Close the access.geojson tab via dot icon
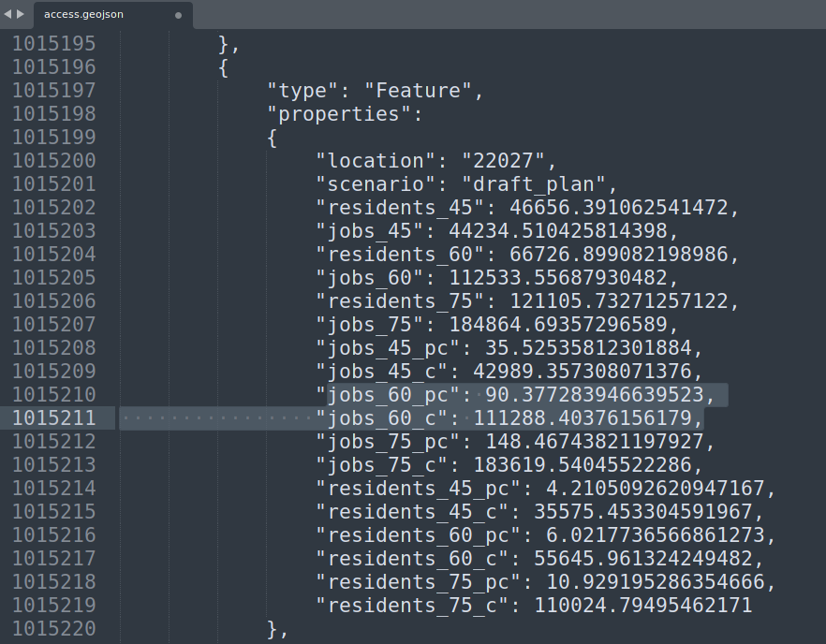826x644 pixels. pos(178,15)
